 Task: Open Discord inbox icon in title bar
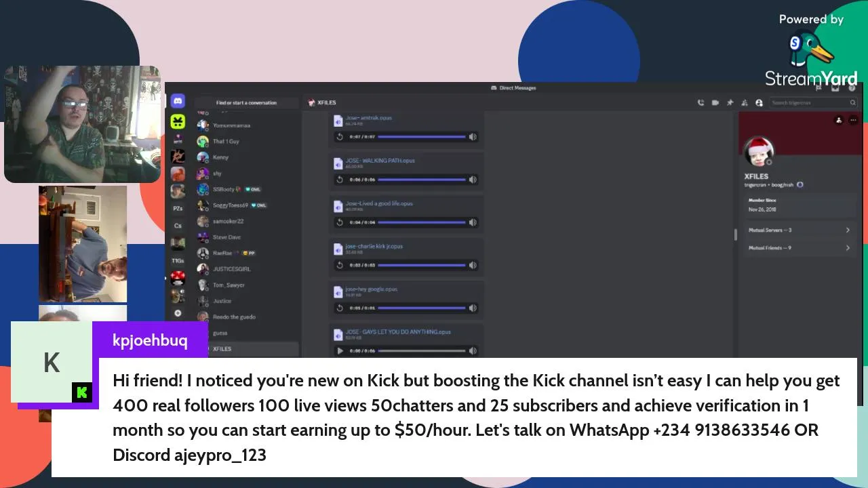(x=835, y=87)
